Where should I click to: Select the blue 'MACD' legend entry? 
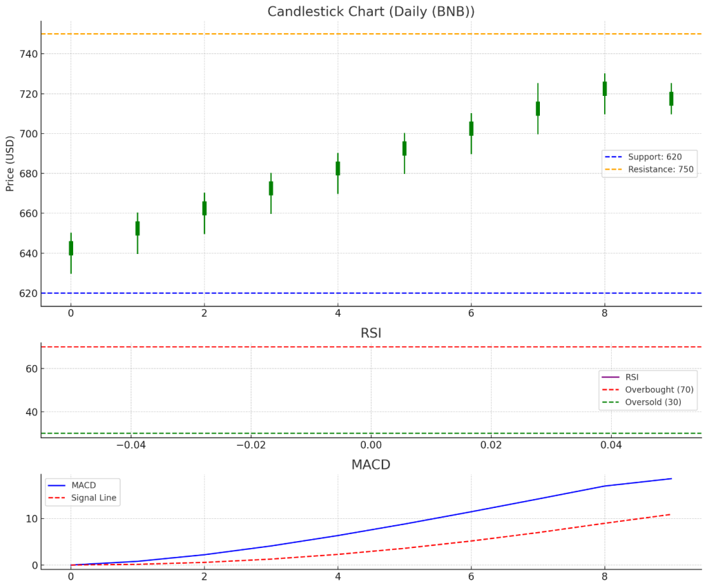72,485
